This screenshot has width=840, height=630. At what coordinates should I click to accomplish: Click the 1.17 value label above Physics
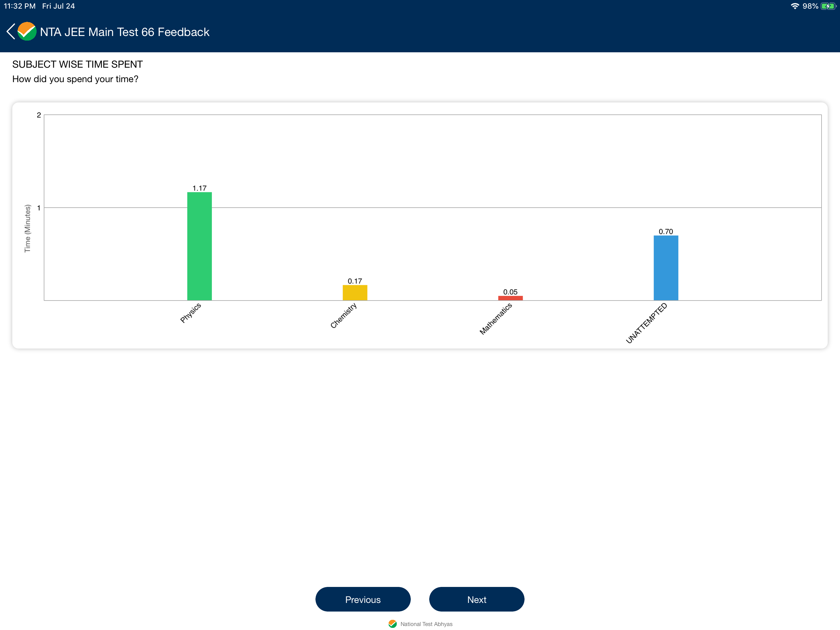coord(199,188)
